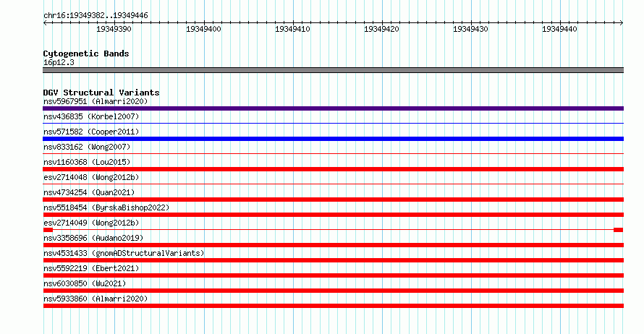Open the nsv436835 (Korbel2007) variant label
The width and height of the screenshot is (644, 334).
click(91, 116)
